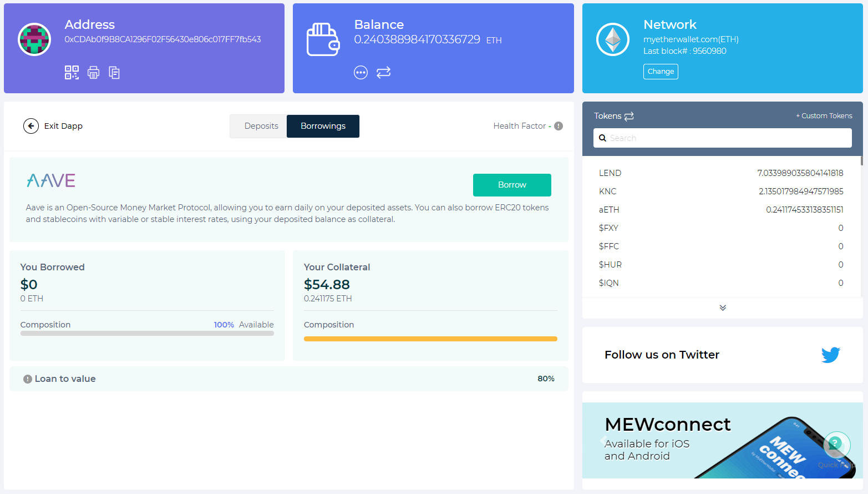Click the ETH balance value 0.2403889...
This screenshot has width=868, height=494.
click(x=417, y=39)
